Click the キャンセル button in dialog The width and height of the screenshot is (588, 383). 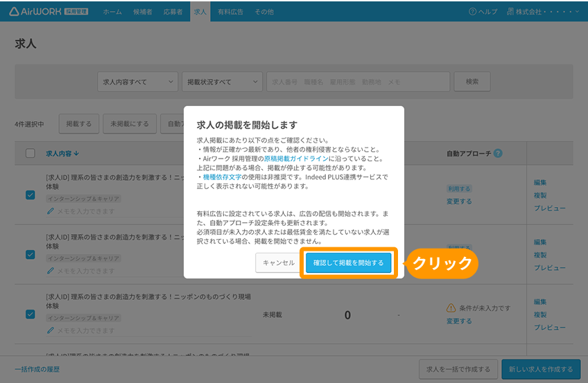point(279,262)
